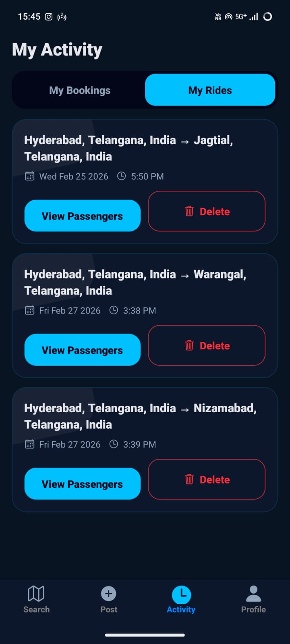Select the My Rides tab
This screenshot has height=644, width=290.
point(210,90)
